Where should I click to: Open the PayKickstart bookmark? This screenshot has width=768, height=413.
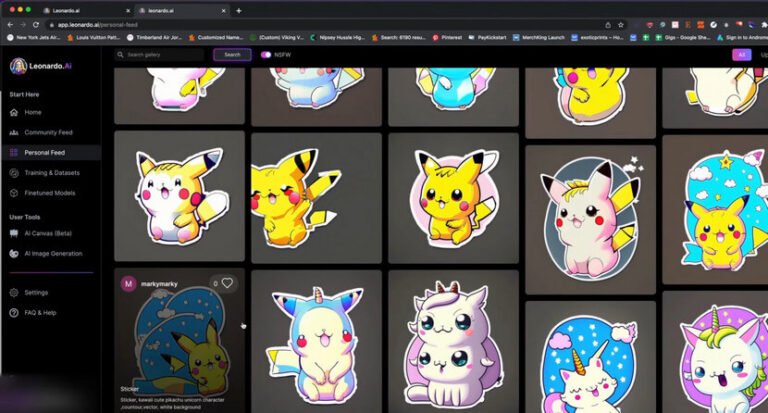487,37
